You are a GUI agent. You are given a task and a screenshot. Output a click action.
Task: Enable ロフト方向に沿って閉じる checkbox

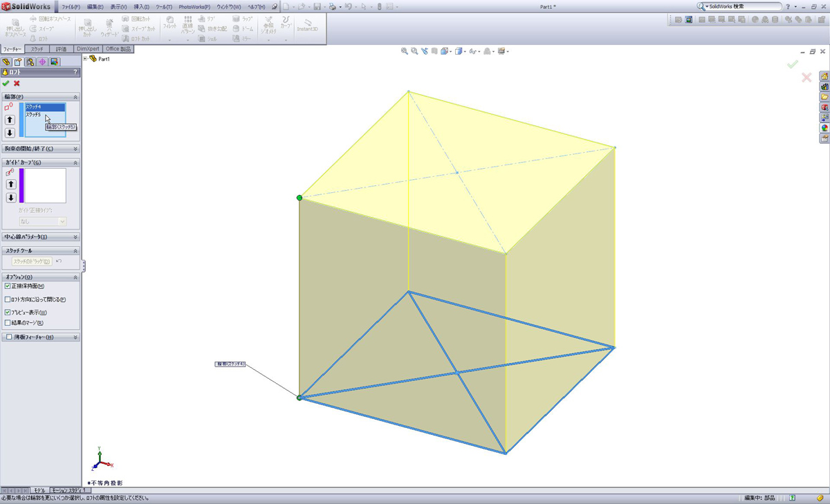click(8, 300)
